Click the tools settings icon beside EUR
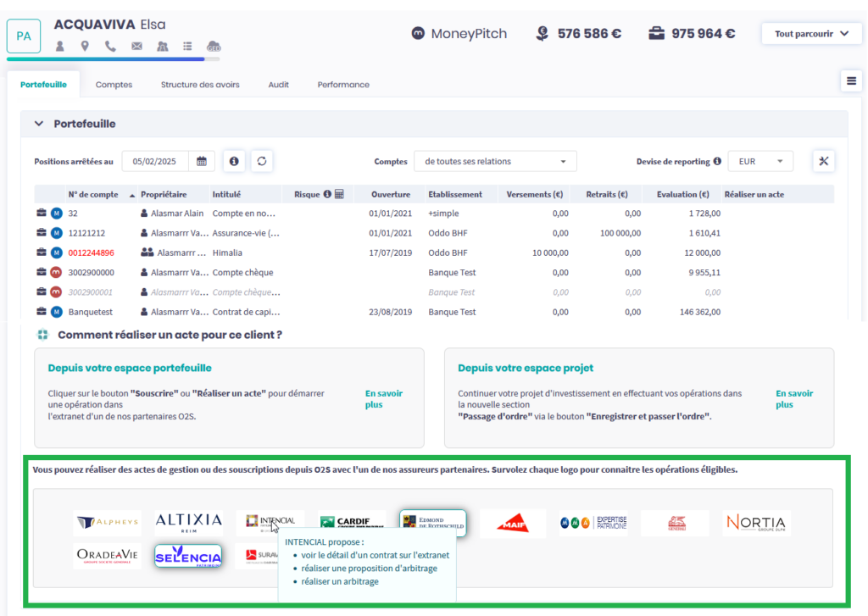 823,161
